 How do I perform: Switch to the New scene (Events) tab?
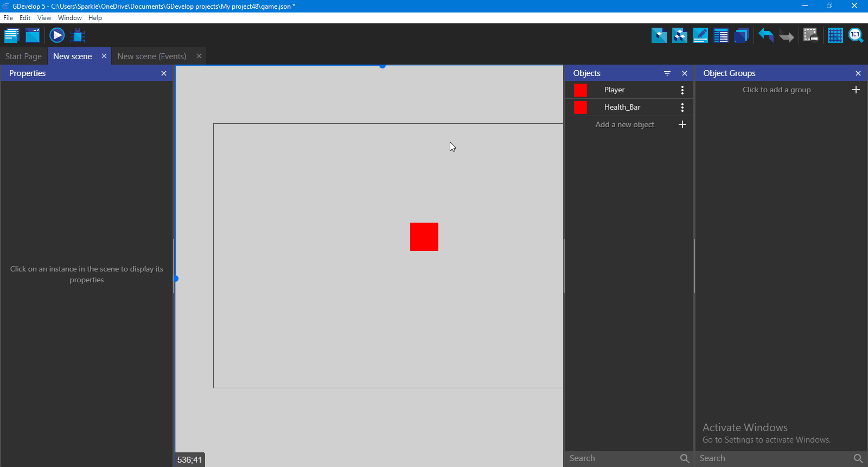coord(152,56)
